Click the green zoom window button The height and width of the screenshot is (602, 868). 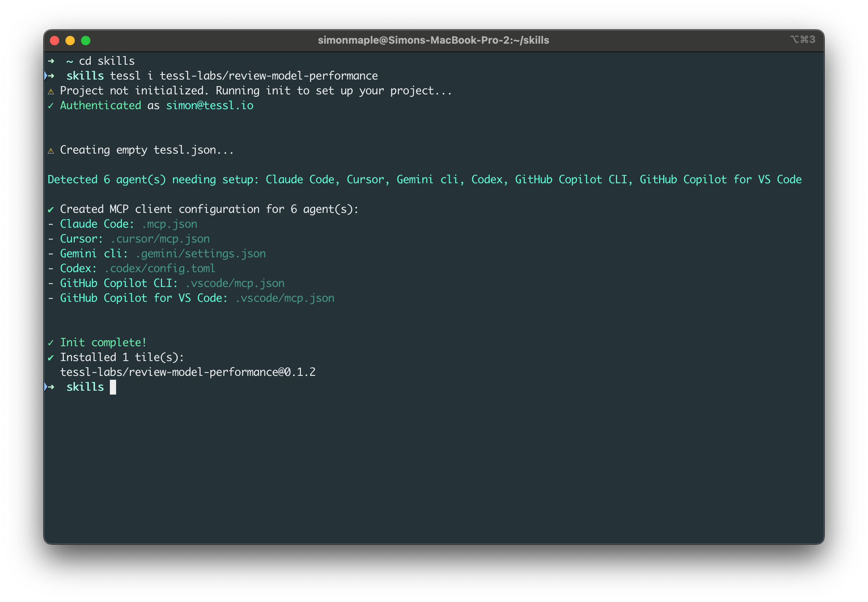coord(86,41)
